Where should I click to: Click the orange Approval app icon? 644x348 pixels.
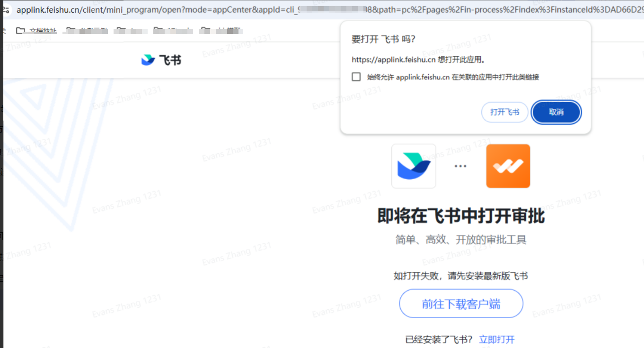click(x=508, y=166)
